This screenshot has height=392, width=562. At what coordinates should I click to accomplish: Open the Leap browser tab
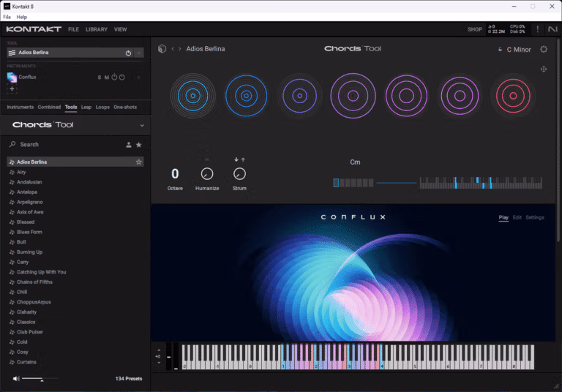(x=86, y=107)
